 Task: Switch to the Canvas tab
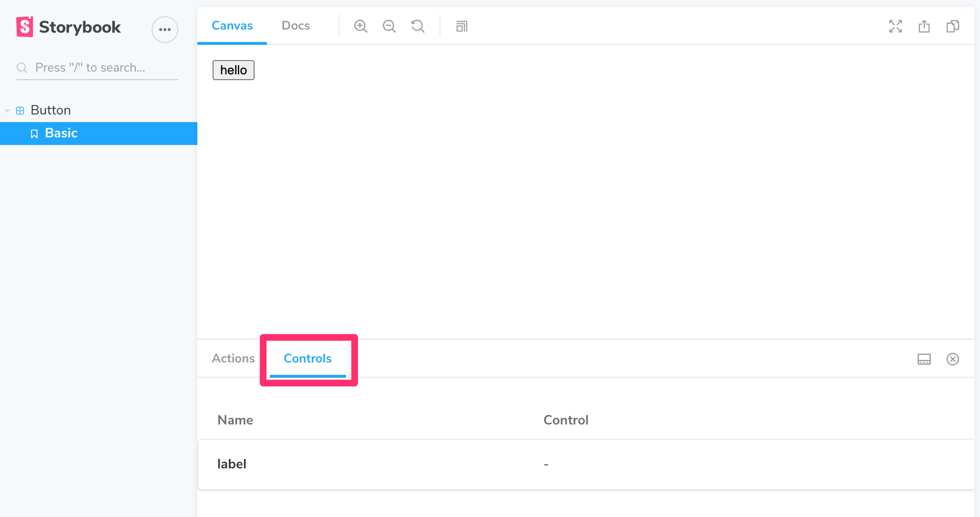click(x=232, y=26)
